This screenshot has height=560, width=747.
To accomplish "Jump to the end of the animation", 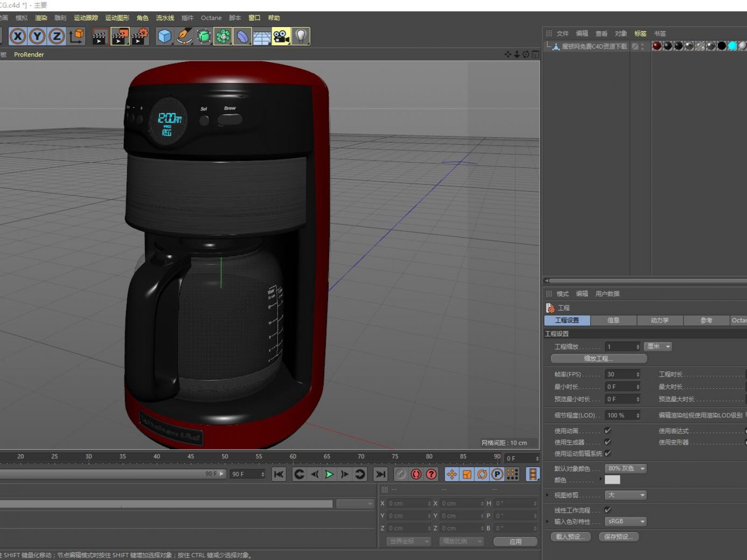I will [381, 474].
